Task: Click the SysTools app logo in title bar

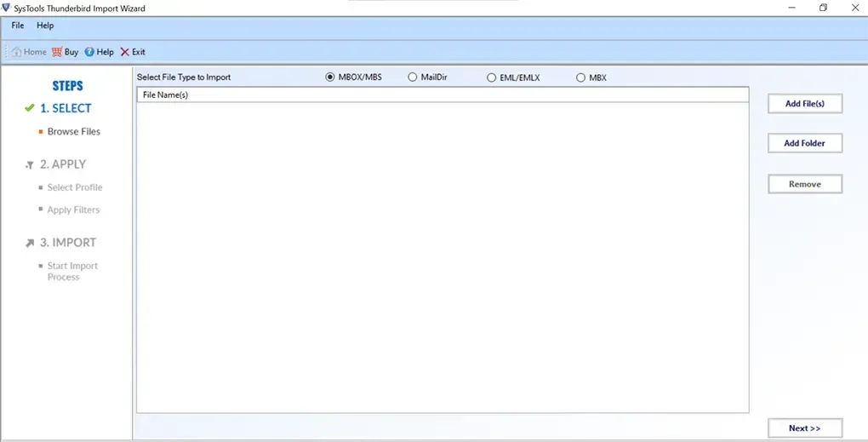Action: click(x=6, y=8)
